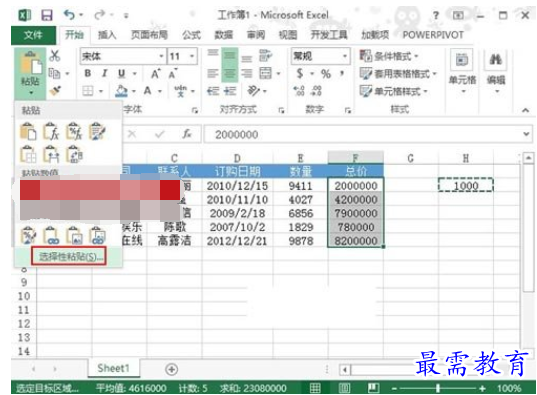The image size is (537, 395).
Task: Choose the plain Paste option icon in menu
Action: (28, 132)
